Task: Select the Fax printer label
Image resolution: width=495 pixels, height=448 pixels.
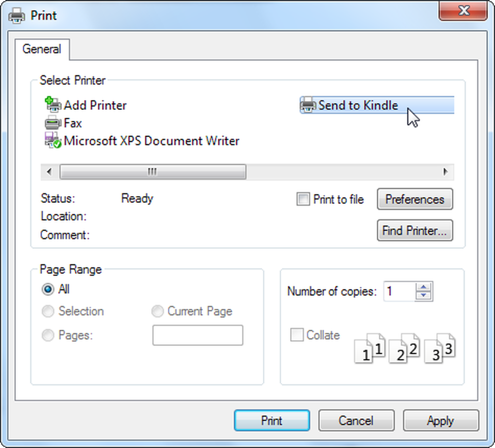Action: point(73,123)
